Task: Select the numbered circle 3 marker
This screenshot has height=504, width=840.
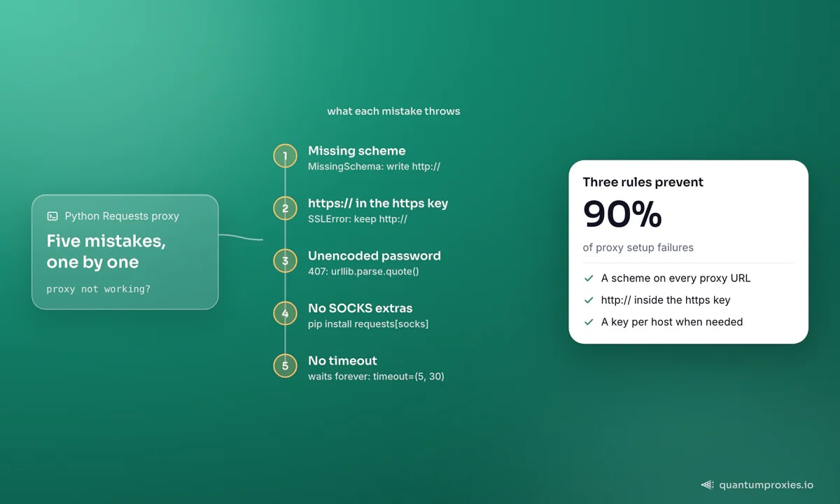Action: pyautogui.click(x=285, y=261)
